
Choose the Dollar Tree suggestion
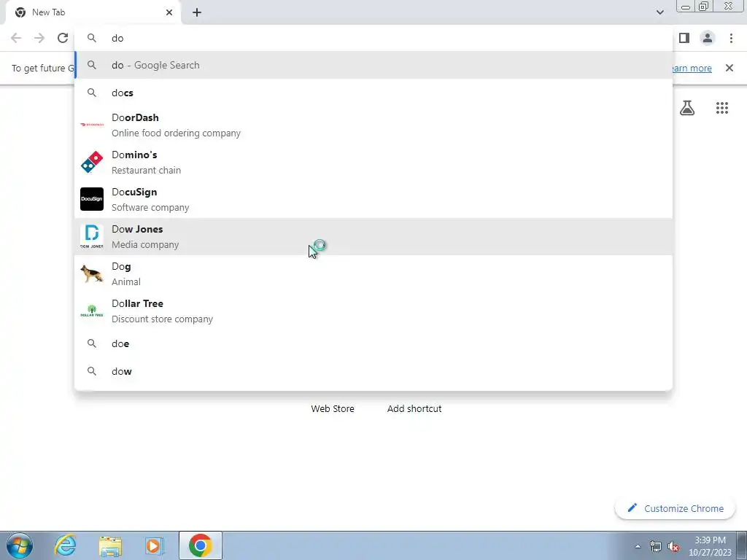tap(373, 311)
